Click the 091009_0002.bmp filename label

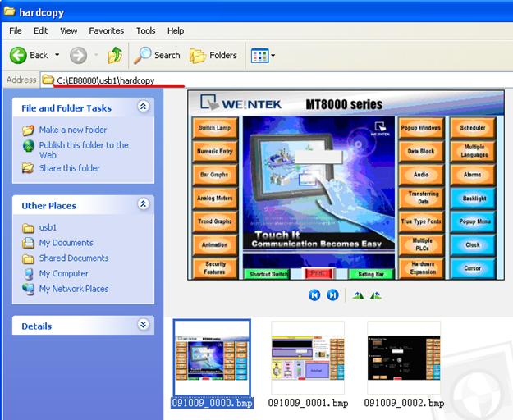tap(404, 403)
